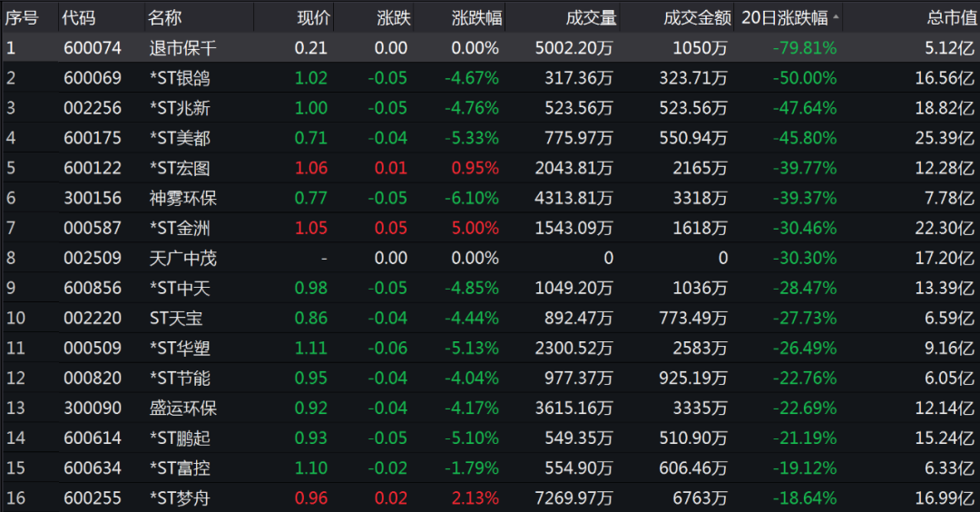Select the *ST富控 row
This screenshot has height=512, width=980.
pyautogui.click(x=490, y=468)
